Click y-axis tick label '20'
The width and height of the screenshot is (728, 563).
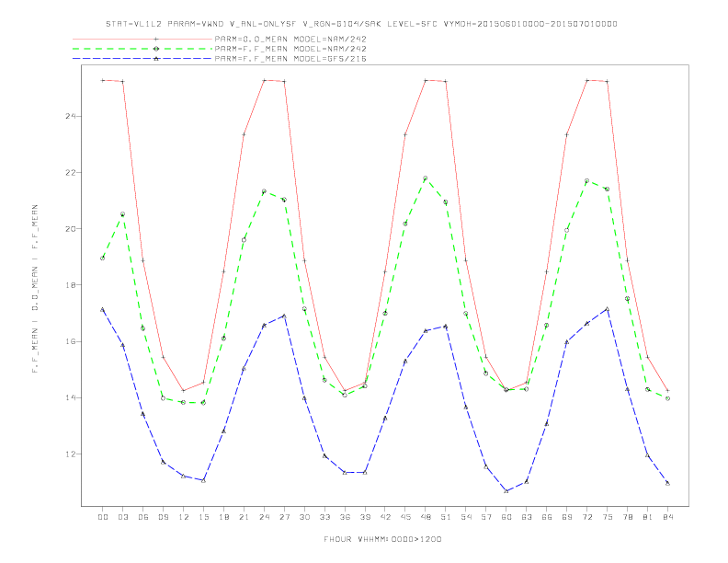(71, 228)
